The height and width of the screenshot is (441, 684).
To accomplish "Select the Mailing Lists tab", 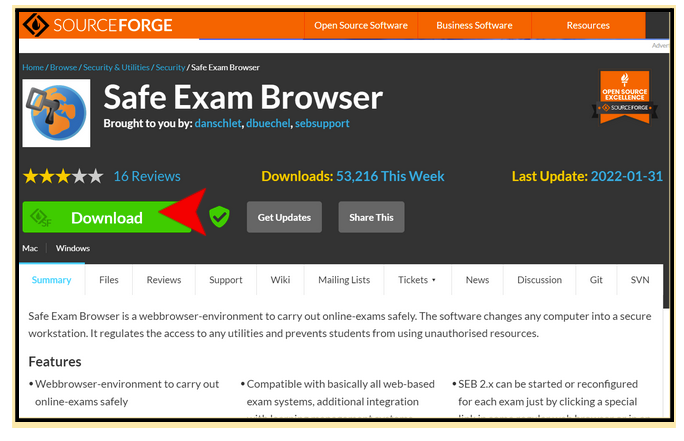I will pos(344,280).
